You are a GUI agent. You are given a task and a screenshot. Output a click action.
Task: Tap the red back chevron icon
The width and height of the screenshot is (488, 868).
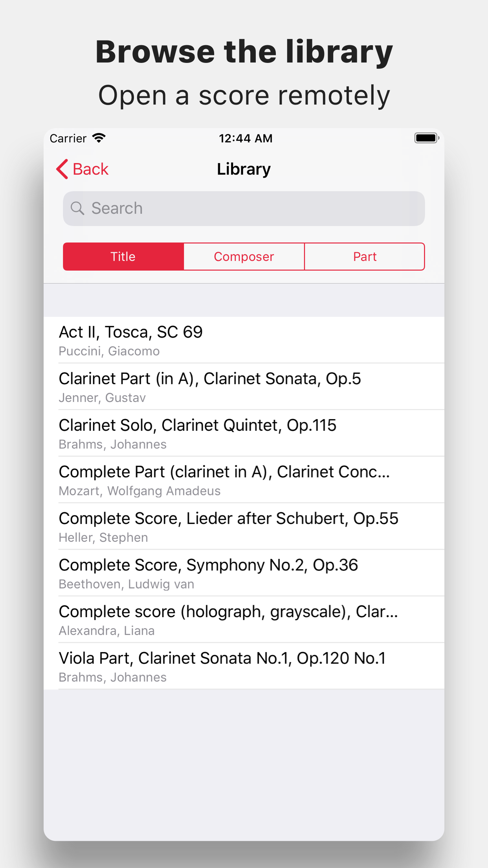(x=62, y=169)
